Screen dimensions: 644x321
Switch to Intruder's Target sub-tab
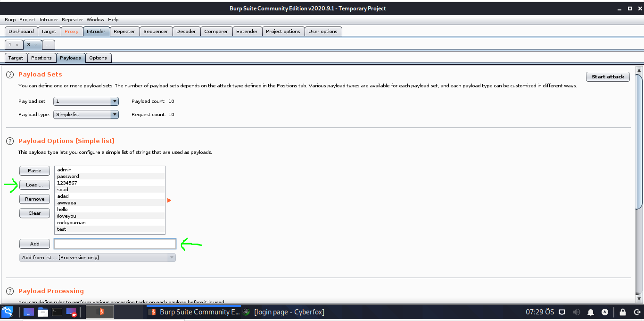[x=16, y=58]
